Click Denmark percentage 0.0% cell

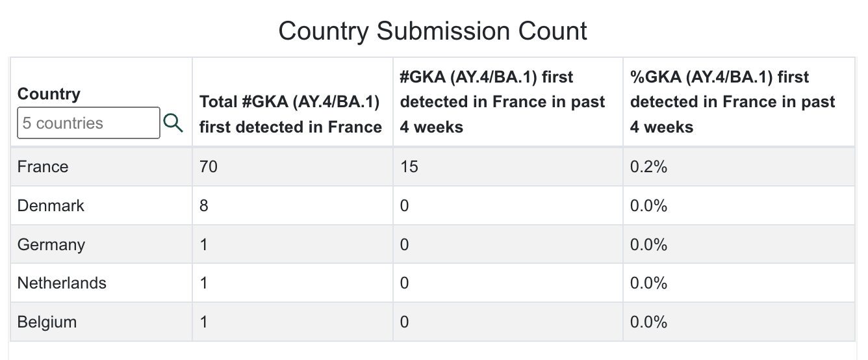739,206
